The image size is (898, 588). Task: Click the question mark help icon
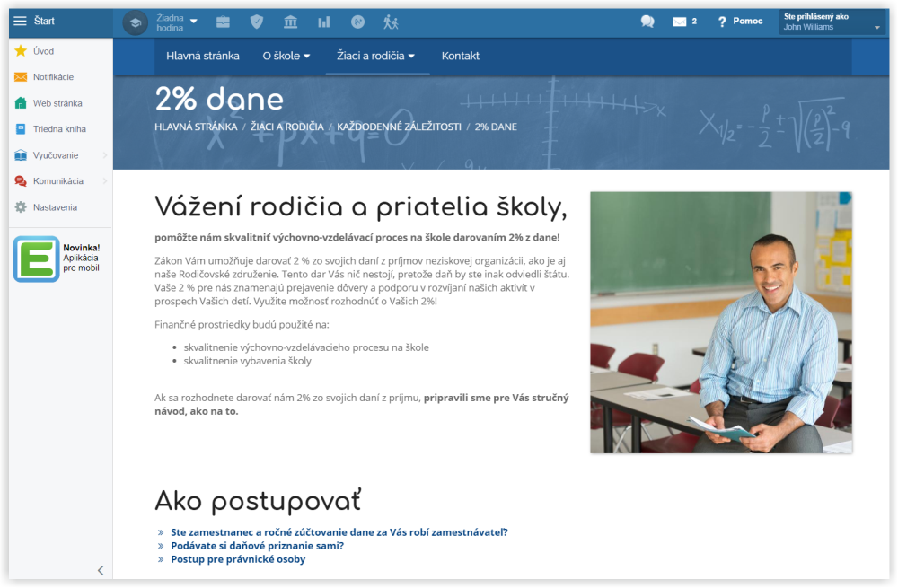point(722,22)
